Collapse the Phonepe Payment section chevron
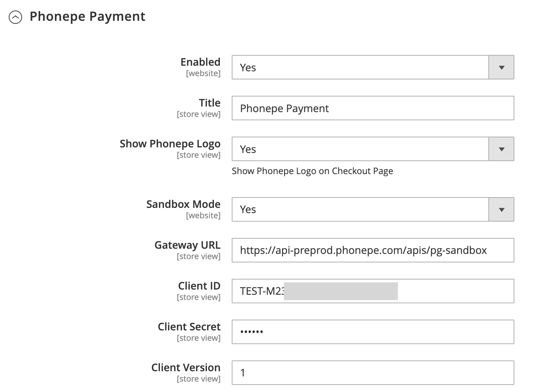The width and height of the screenshot is (537, 392). [16, 17]
